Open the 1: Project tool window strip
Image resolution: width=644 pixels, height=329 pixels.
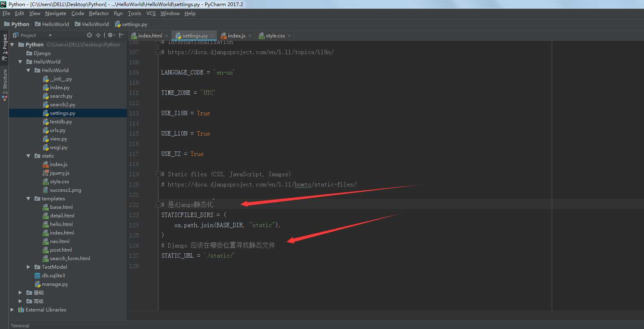pyautogui.click(x=4, y=47)
